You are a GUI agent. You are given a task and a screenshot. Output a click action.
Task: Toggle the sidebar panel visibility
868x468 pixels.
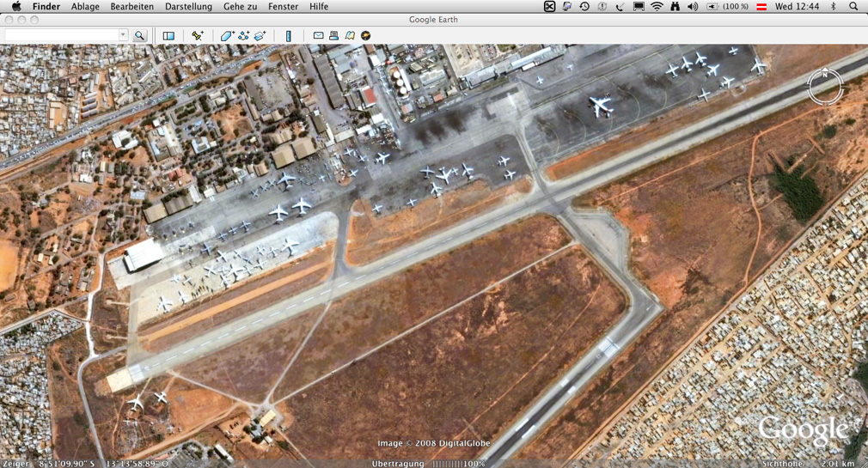(x=168, y=36)
